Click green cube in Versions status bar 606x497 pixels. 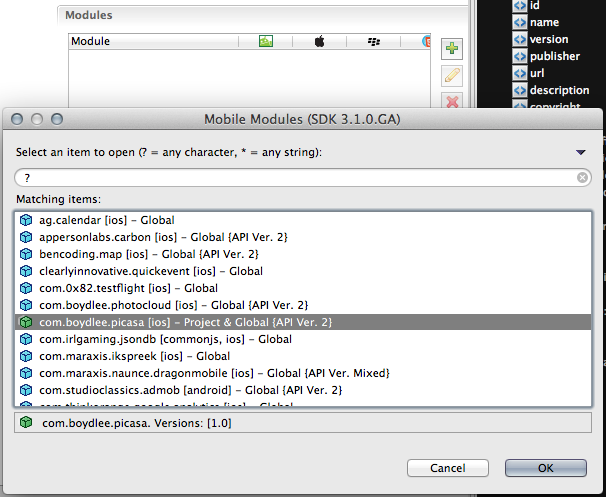click(26, 422)
